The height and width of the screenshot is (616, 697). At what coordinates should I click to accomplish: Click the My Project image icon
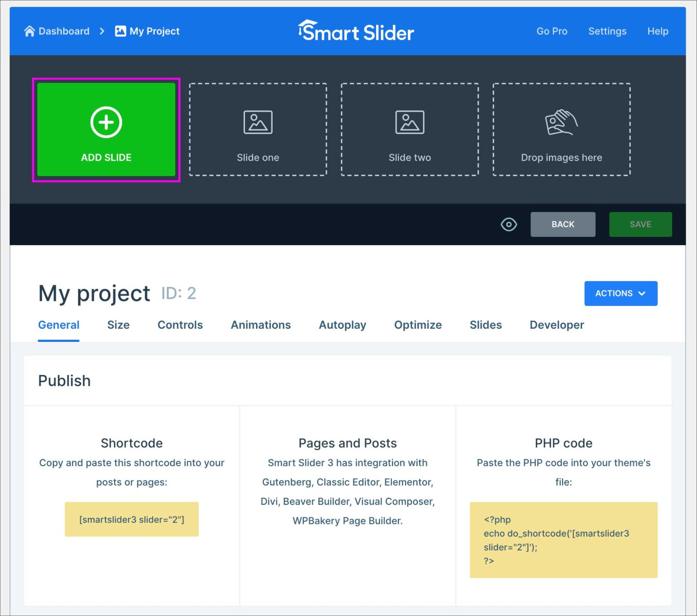click(x=120, y=31)
